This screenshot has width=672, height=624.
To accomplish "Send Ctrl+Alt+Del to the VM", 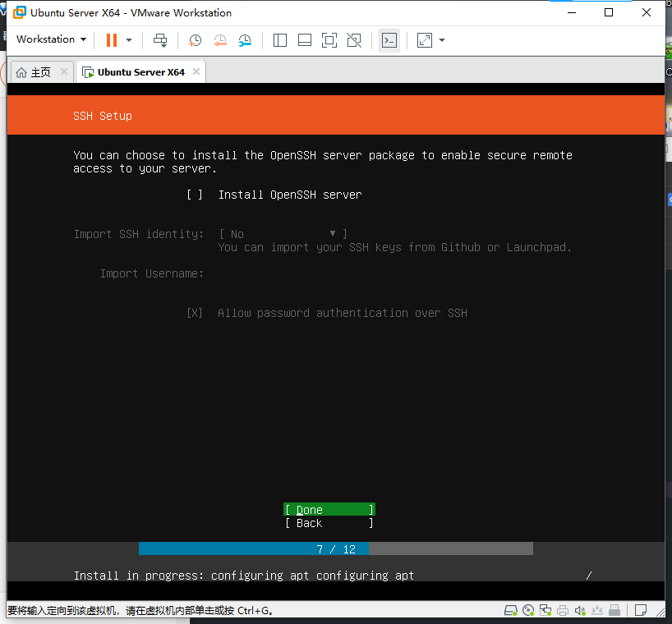I will 161,40.
